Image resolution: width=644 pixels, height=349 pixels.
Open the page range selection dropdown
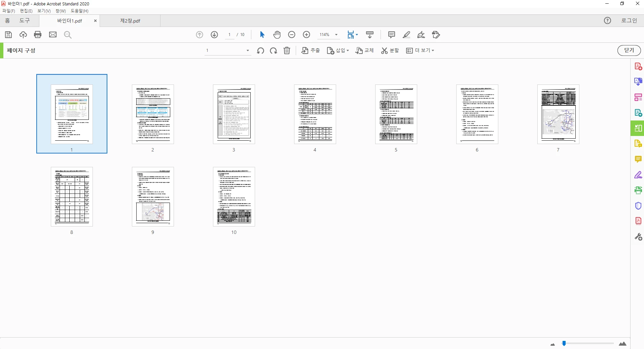(228, 50)
